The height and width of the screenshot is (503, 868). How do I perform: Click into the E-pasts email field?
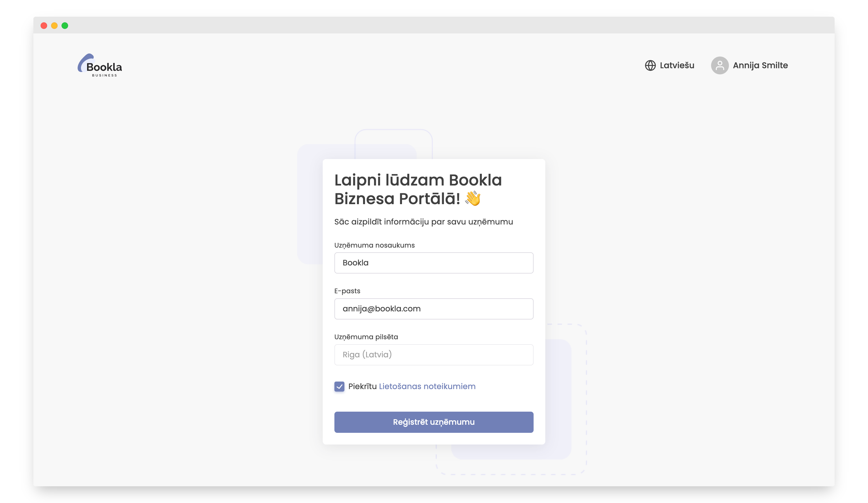pos(434,309)
